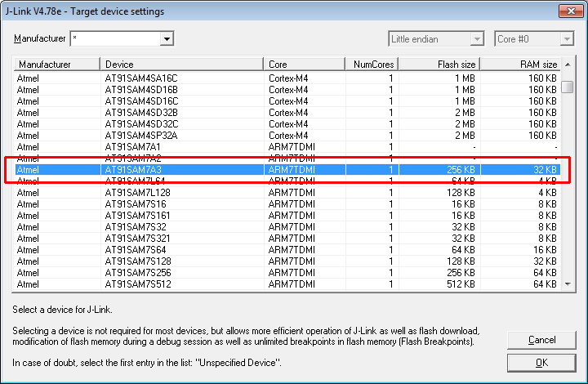Sort by NumCores column header
This screenshot has width=588, height=384.
372,64
